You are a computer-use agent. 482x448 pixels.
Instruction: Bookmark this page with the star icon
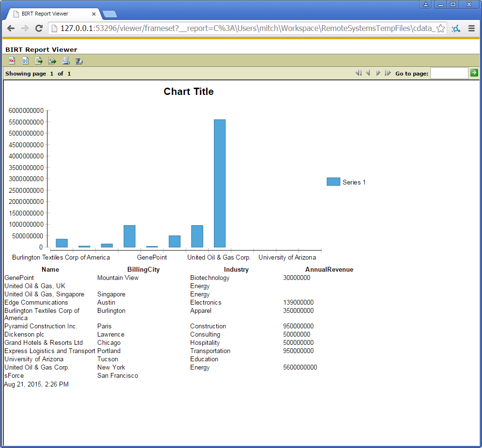click(440, 29)
